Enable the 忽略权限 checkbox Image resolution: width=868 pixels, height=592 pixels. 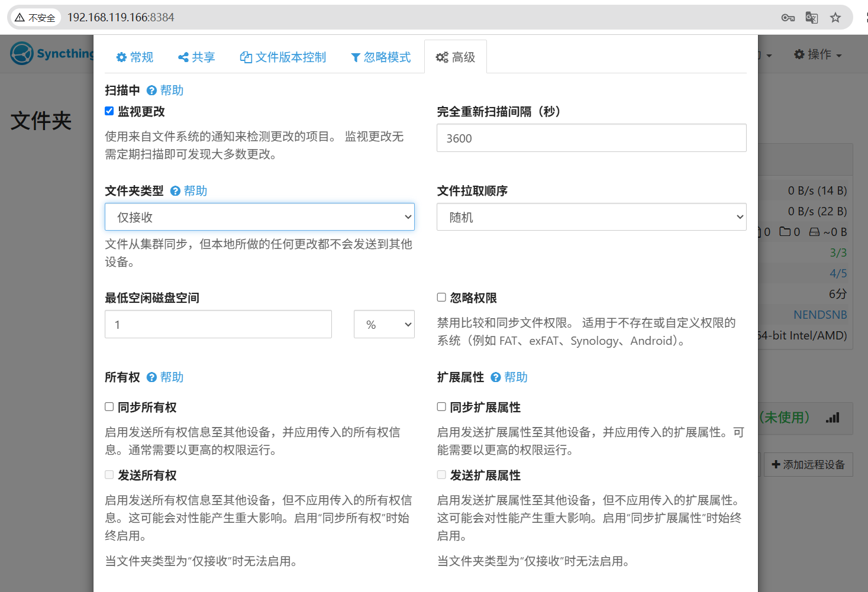pyautogui.click(x=441, y=297)
